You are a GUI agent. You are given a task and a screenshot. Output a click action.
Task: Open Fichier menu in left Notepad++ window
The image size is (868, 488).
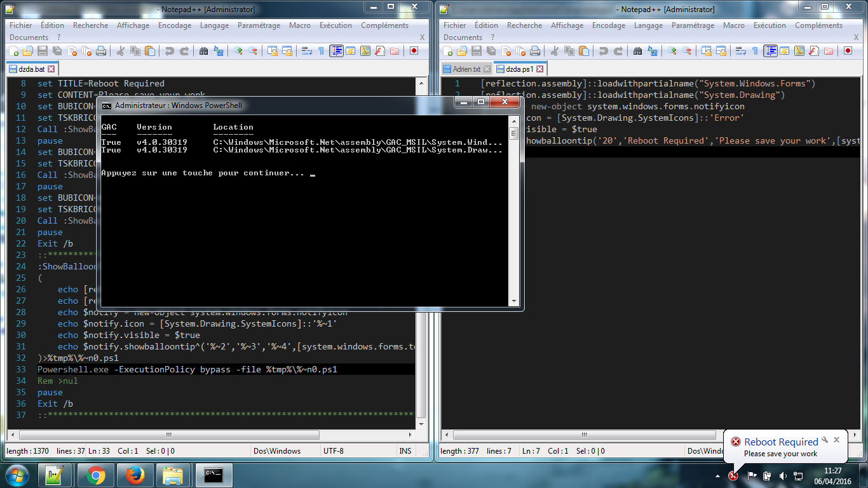(21, 25)
